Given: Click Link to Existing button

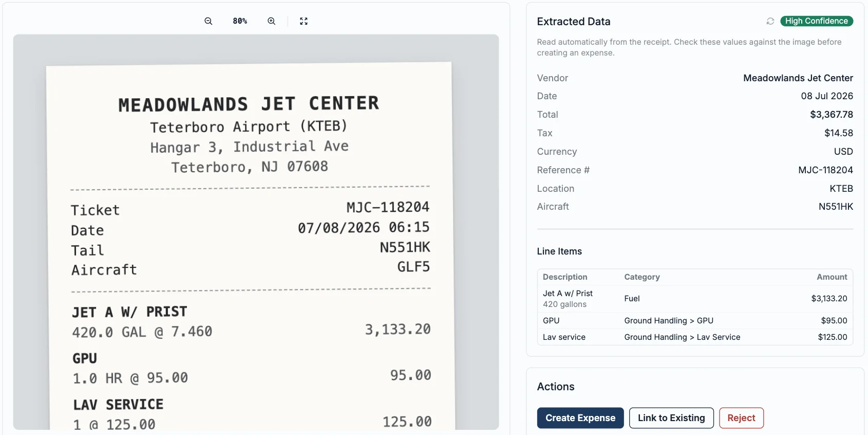Looking at the screenshot, I should [671, 418].
